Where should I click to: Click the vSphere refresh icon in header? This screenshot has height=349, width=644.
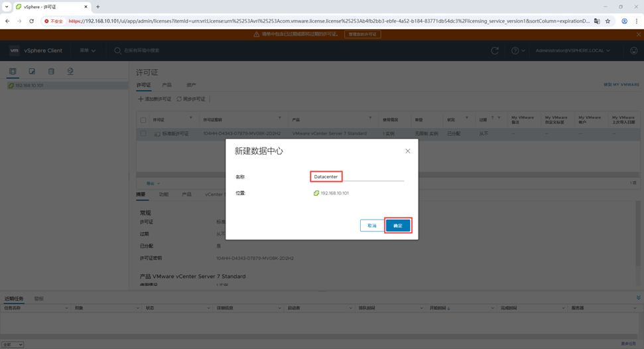(x=495, y=50)
